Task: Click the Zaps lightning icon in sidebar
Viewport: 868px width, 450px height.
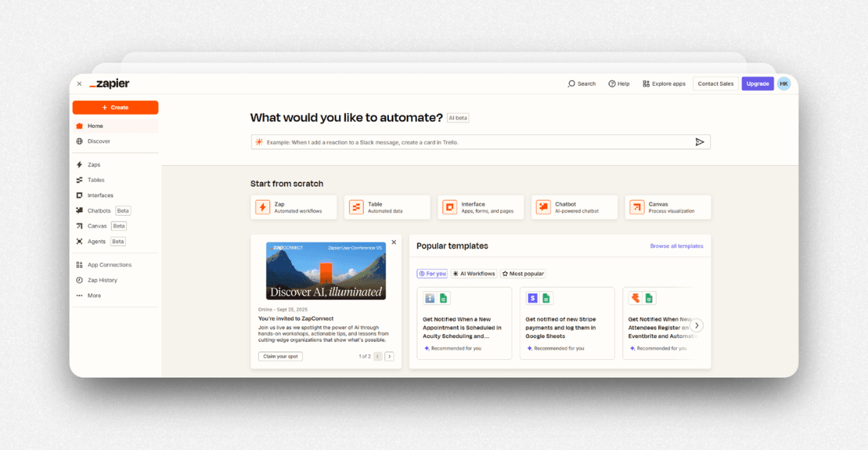Action: click(79, 164)
